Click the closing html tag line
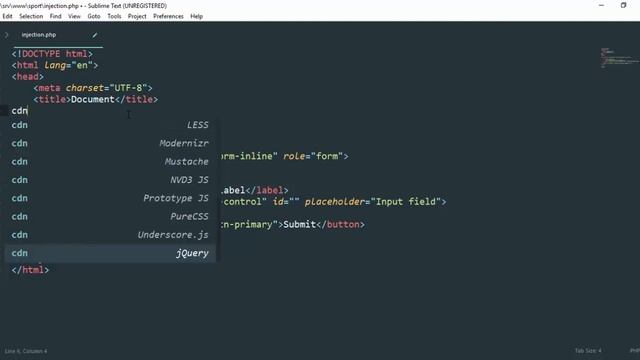640x360 pixels. click(30, 270)
